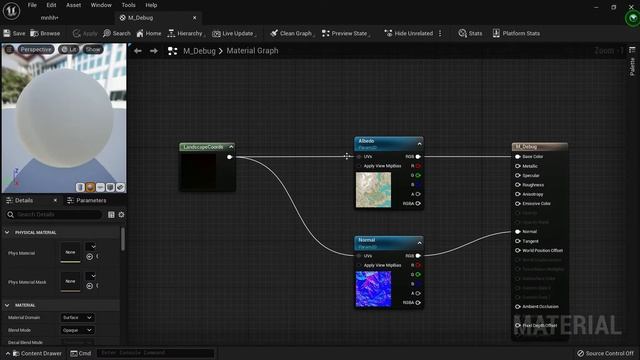Set preview mesh to sphere

[90, 187]
